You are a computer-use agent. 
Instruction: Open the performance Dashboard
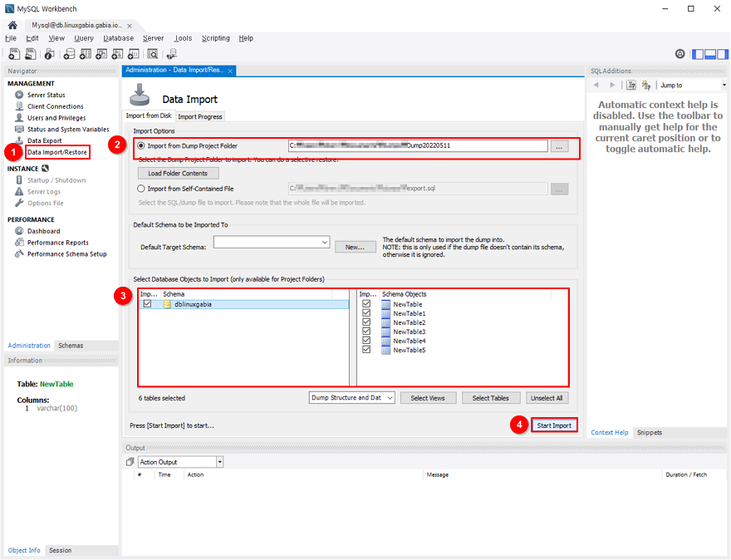click(x=43, y=231)
